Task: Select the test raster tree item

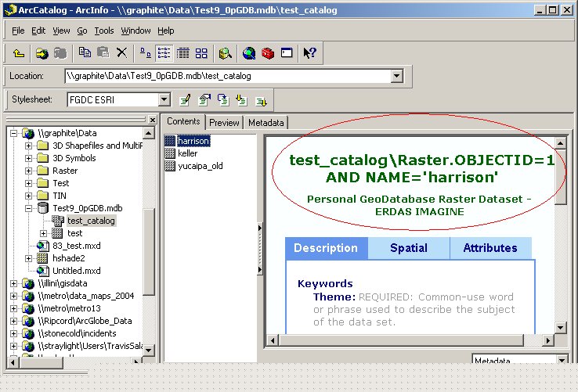Action: (75, 234)
